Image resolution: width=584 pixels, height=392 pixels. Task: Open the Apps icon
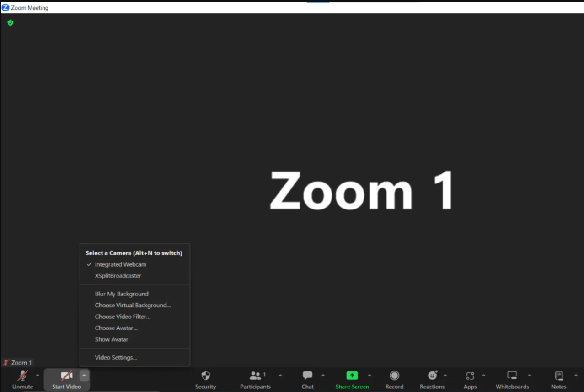click(x=470, y=376)
